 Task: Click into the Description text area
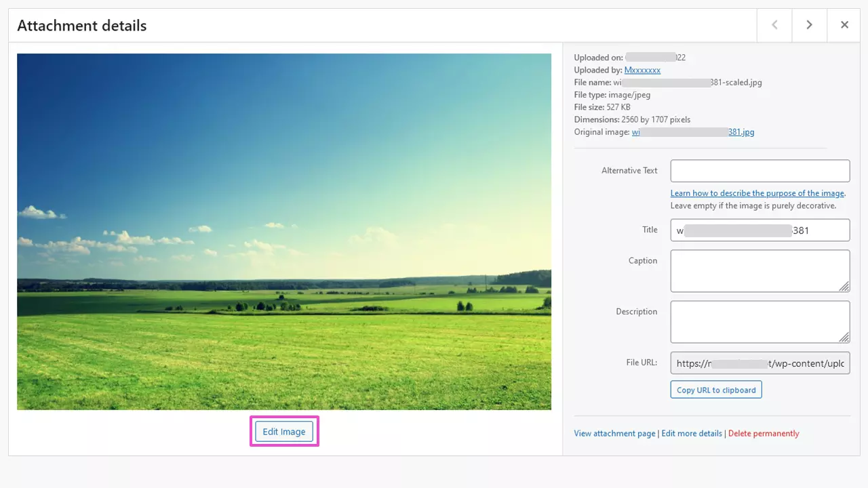759,321
